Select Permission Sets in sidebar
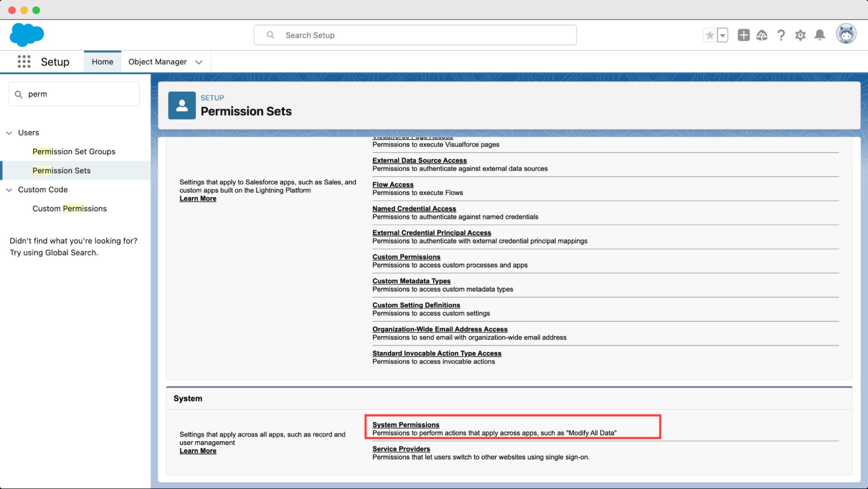Image resolution: width=868 pixels, height=489 pixels. [x=62, y=171]
